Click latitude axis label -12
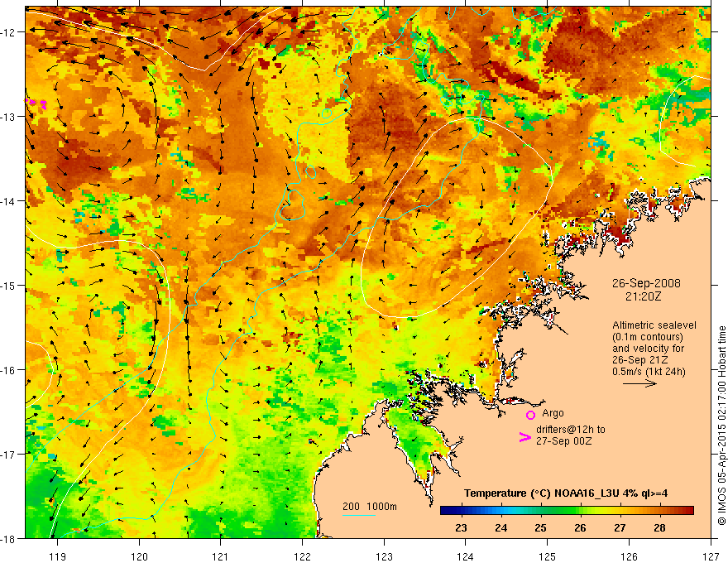 (8, 32)
